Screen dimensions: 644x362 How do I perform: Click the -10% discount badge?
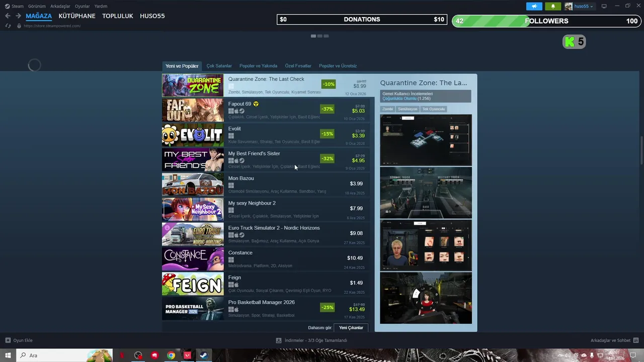click(x=329, y=84)
